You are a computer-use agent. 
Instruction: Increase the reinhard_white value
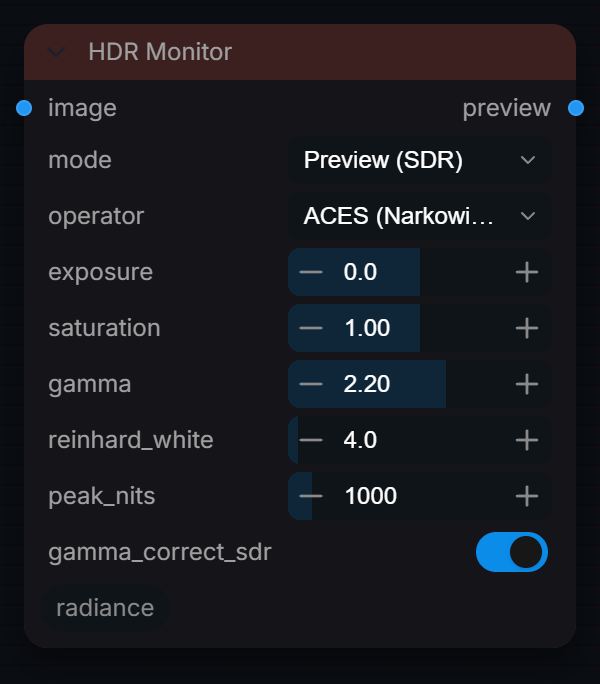pyautogui.click(x=527, y=440)
